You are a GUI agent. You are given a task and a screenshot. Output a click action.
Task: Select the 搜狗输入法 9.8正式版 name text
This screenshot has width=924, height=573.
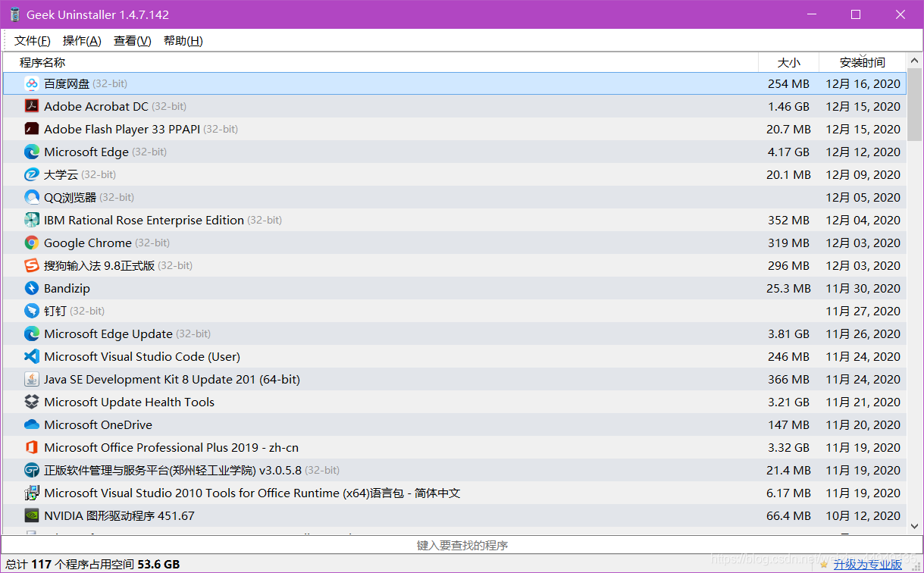99,265
